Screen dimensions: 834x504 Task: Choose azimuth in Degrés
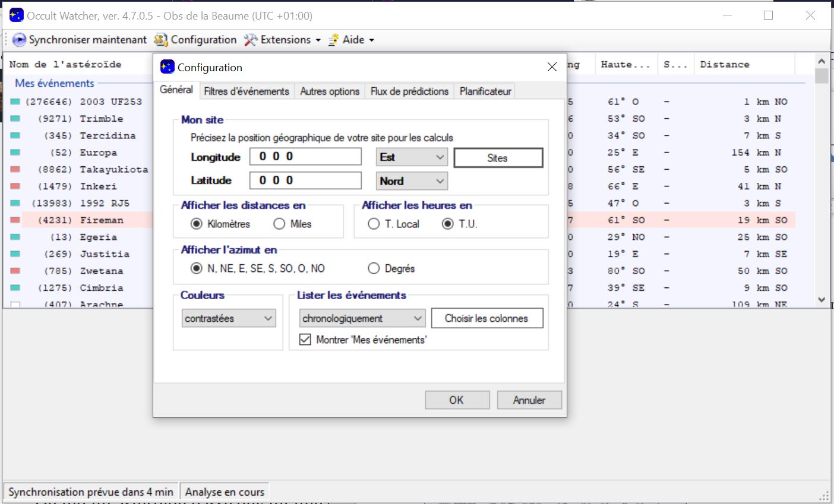tap(374, 269)
